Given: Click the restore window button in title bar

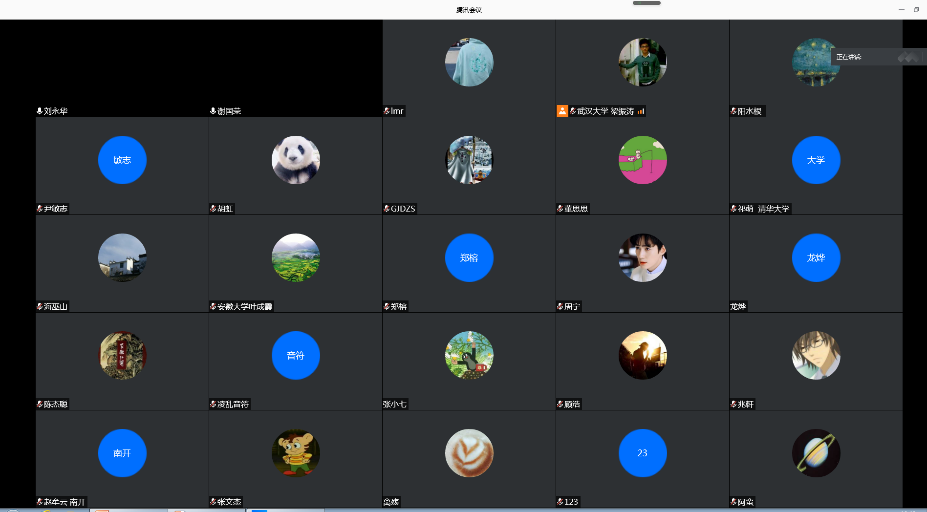Looking at the screenshot, I should [915, 9].
